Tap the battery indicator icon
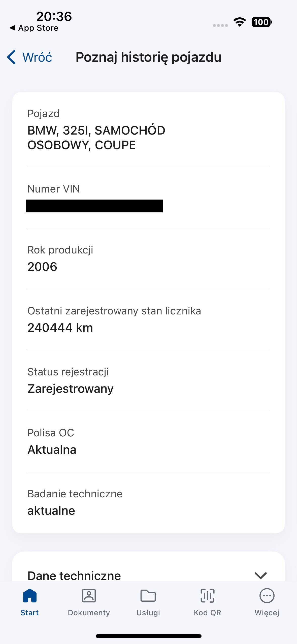297x644 pixels. point(261,22)
